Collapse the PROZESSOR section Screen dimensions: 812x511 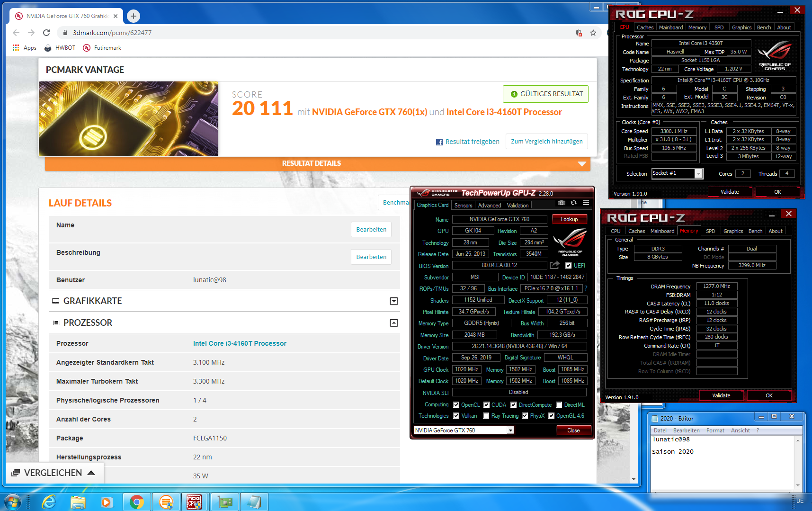pyautogui.click(x=393, y=323)
